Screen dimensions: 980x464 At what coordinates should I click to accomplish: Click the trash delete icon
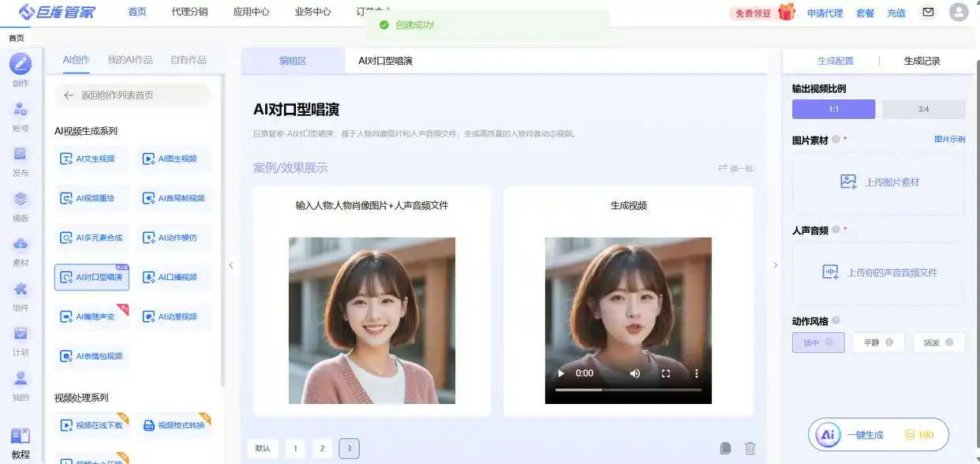(750, 448)
